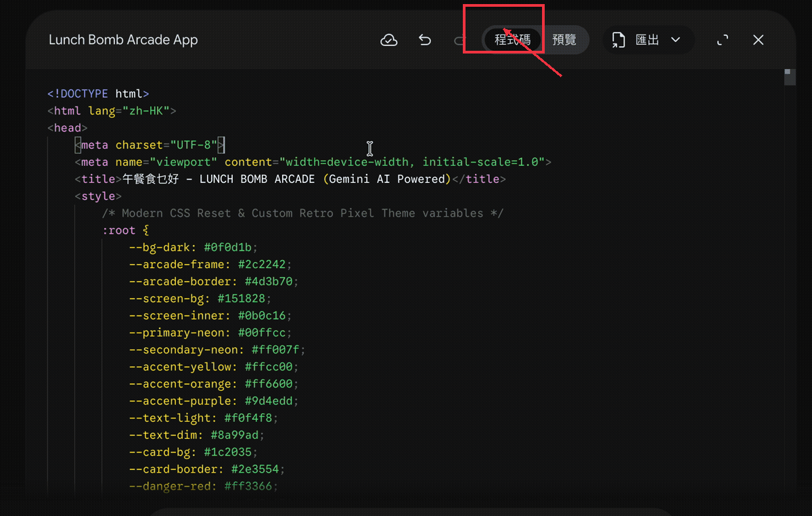Click the --primary-neon: #00ffcc line
Image resolution: width=812 pixels, height=516 pixels.
[210, 332]
